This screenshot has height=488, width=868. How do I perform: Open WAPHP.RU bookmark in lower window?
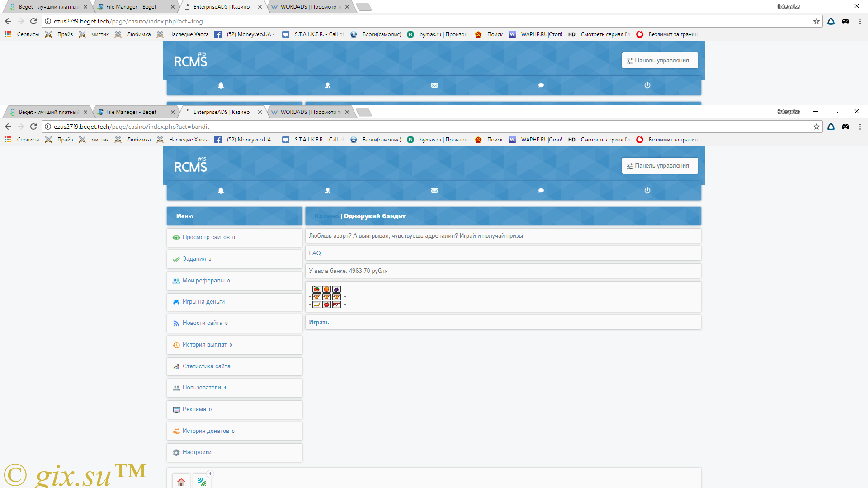point(536,140)
